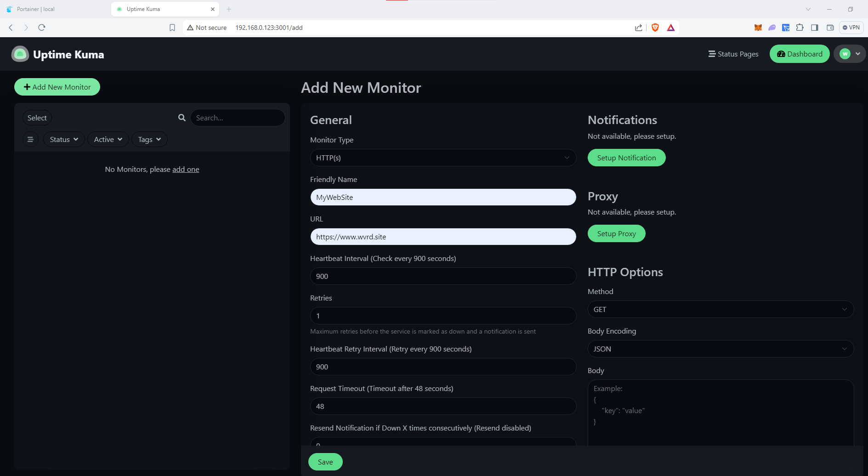
Task: Open the Monitor Type HTTP(s) dropdown
Action: click(x=443, y=158)
